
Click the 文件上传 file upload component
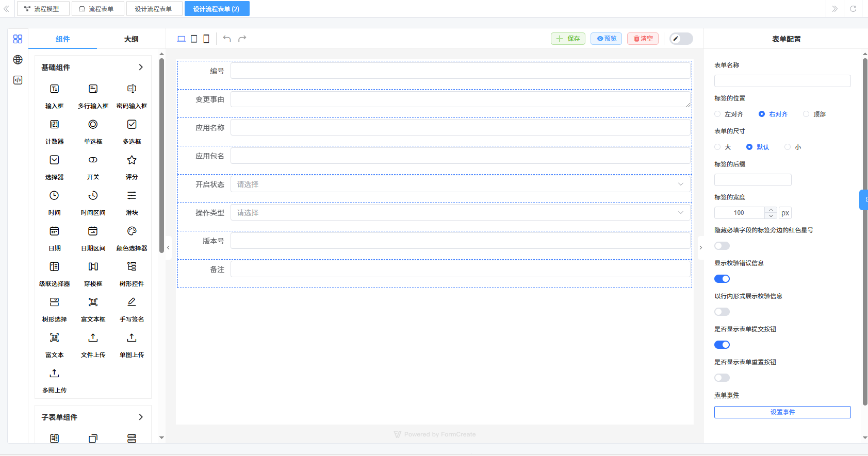click(93, 344)
